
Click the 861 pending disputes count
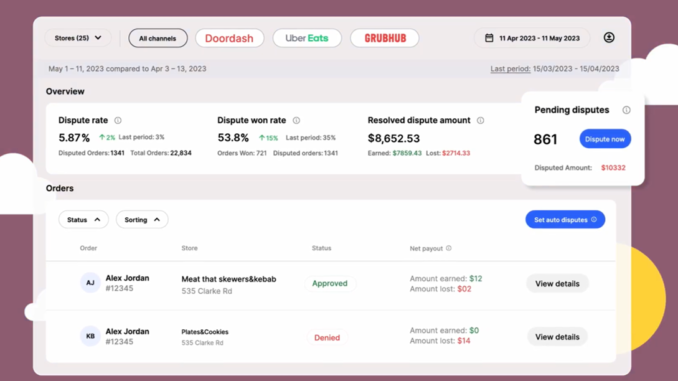[545, 139]
